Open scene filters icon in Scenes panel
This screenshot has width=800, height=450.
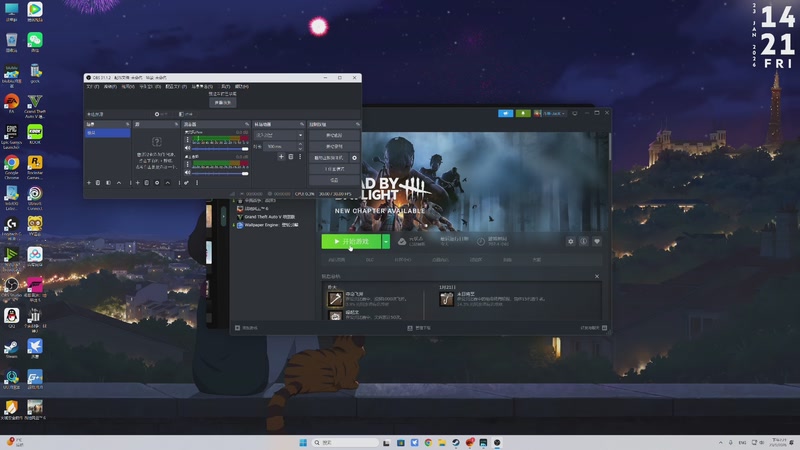click(x=108, y=183)
